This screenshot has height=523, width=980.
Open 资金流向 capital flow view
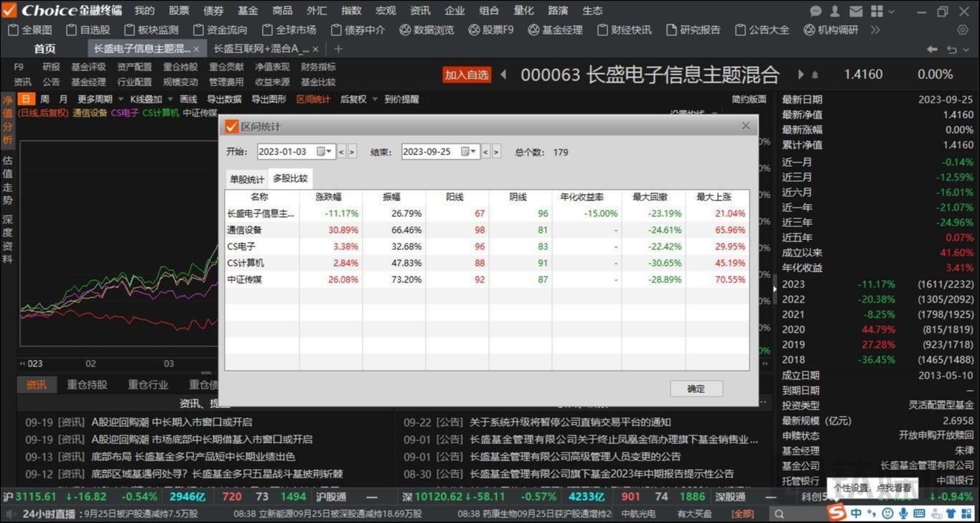coord(220,29)
